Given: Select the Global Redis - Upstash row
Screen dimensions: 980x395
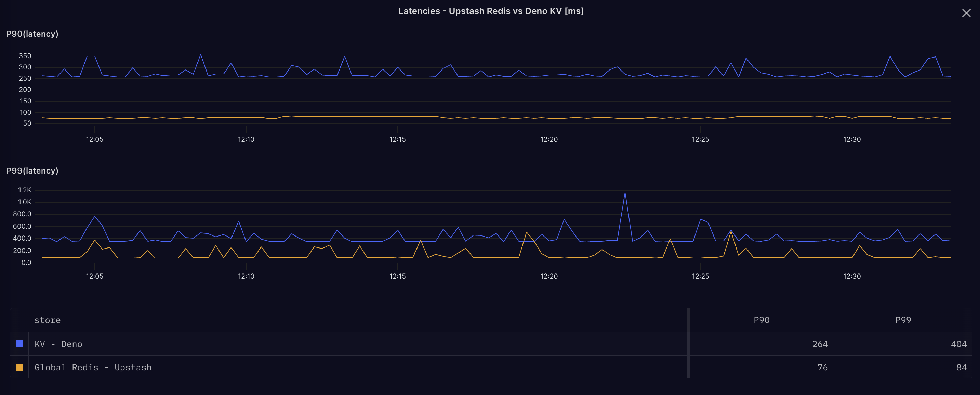Looking at the screenshot, I should coord(93,367).
